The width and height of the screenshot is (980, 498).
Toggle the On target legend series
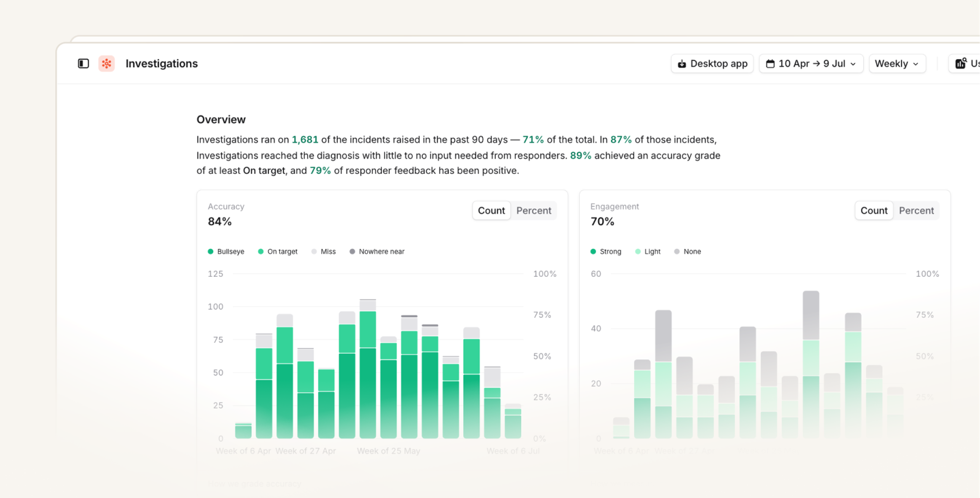click(278, 251)
